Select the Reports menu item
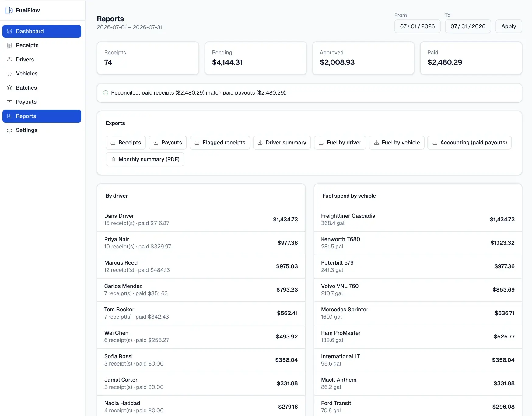Image resolution: width=532 pixels, height=416 pixels. 42,116
